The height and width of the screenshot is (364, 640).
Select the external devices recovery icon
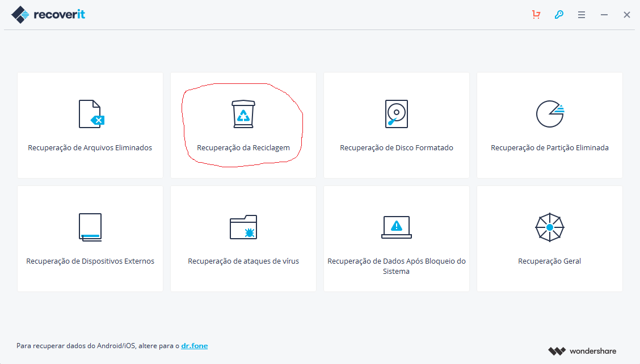click(90, 227)
